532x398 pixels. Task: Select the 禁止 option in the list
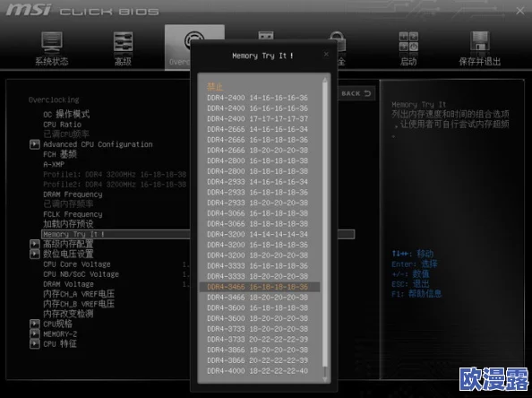(215, 87)
